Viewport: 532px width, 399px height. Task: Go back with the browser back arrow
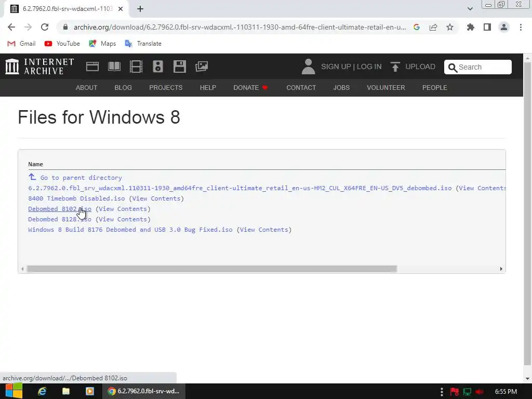coord(11,27)
